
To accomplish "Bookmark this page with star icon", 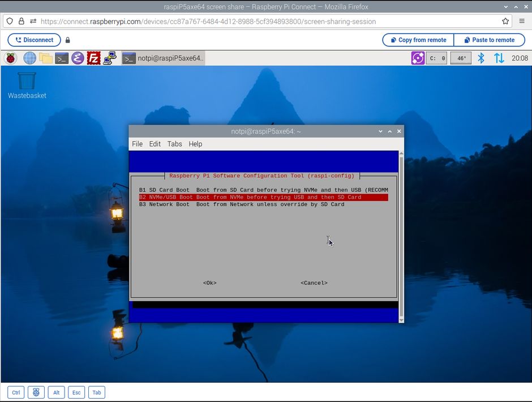I will 505,21.
